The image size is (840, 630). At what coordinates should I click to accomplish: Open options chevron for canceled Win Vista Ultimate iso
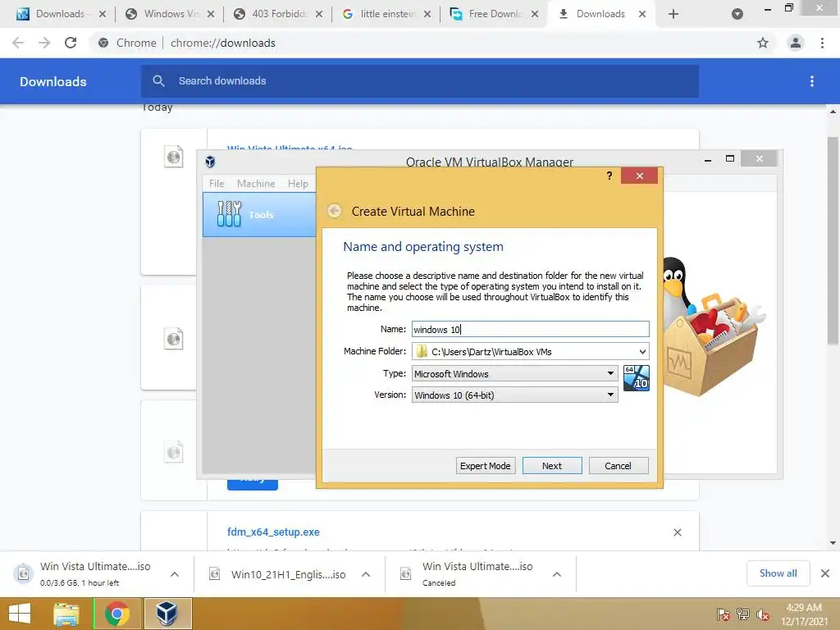click(557, 574)
